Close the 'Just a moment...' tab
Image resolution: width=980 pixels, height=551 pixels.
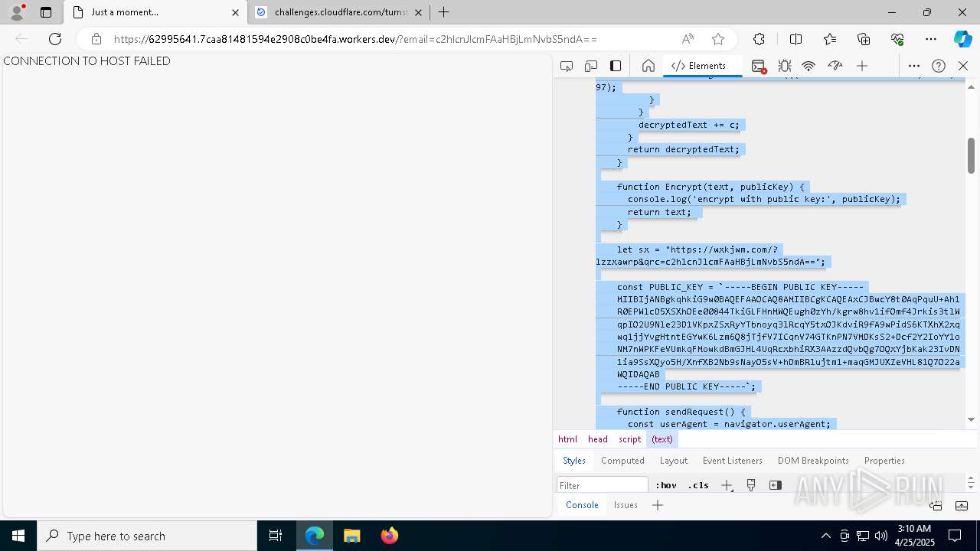pyautogui.click(x=236, y=12)
